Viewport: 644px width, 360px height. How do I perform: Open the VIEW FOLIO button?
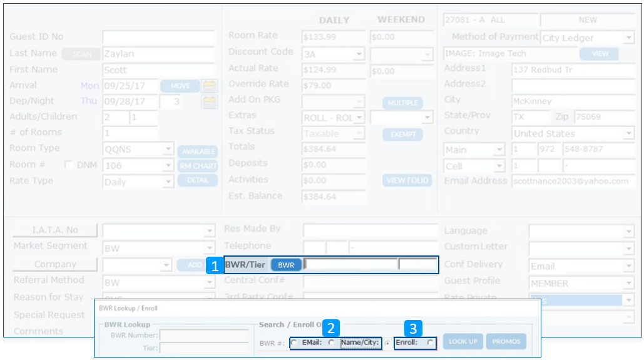point(407,180)
